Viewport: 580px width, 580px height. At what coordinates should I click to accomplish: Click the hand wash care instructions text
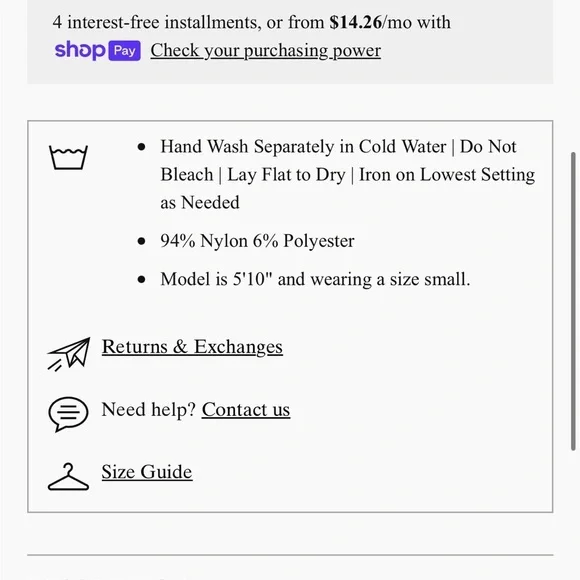(x=348, y=174)
